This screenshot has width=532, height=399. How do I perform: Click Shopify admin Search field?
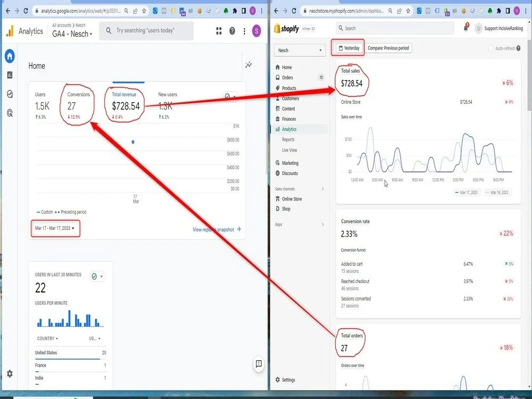pyautogui.click(x=395, y=28)
